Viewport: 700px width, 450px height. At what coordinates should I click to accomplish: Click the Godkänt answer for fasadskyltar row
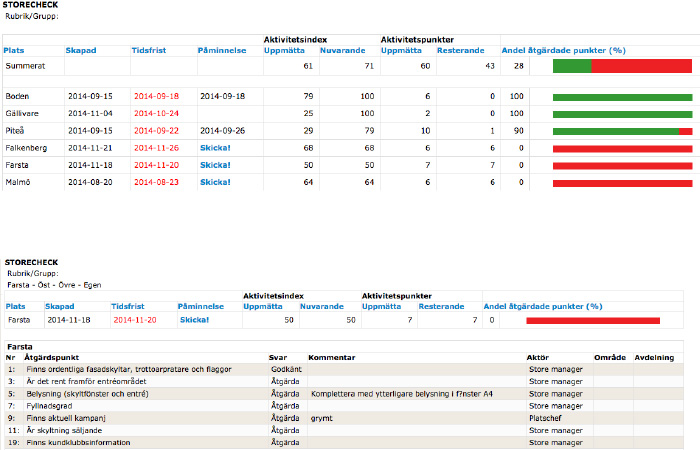[x=285, y=369]
